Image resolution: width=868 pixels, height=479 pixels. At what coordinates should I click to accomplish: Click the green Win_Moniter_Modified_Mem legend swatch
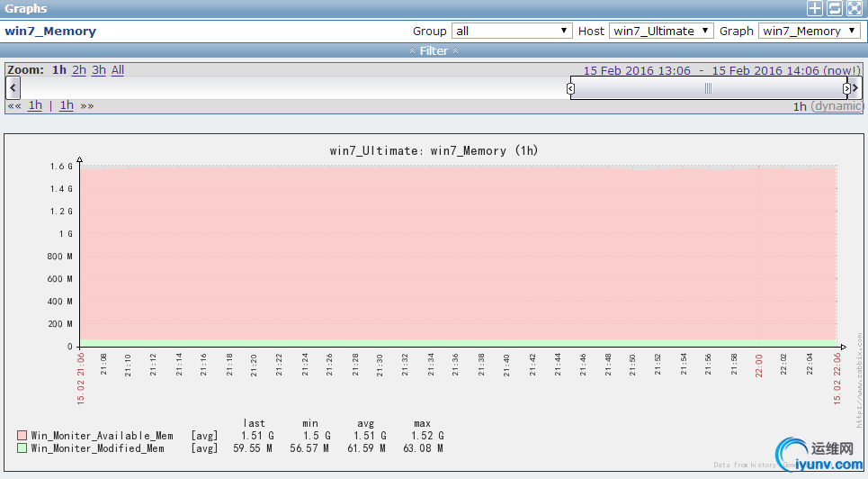pos(22,448)
